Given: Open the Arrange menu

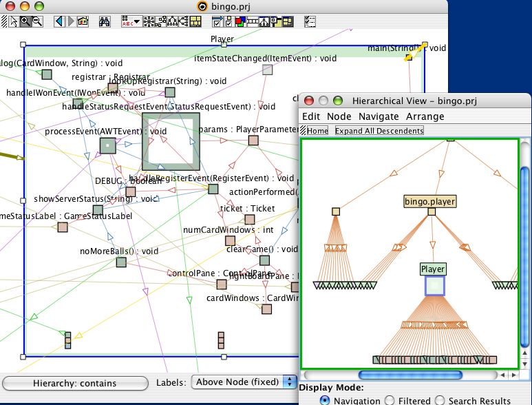Looking at the screenshot, I should 425,116.
